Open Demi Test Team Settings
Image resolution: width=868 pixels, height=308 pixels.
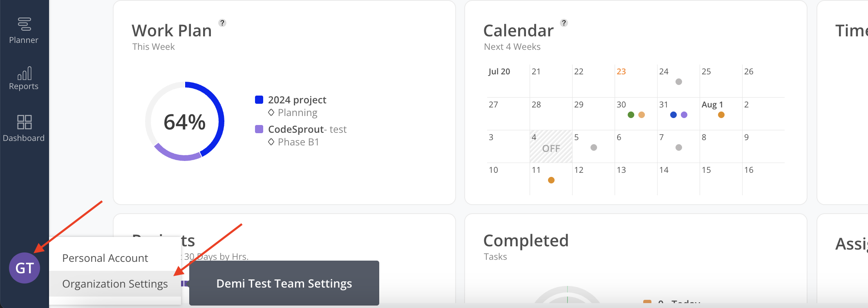pos(284,283)
